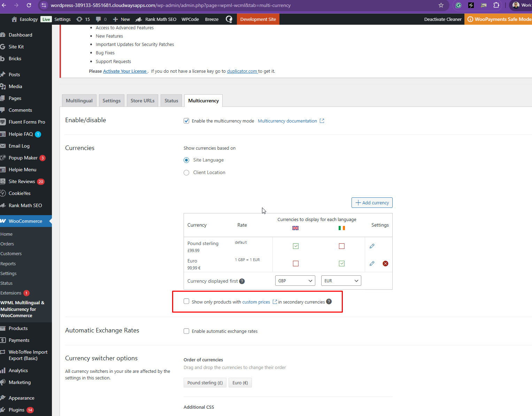Click the pencil edit icon for Euro
Image resolution: width=532 pixels, height=416 pixels.
click(x=372, y=264)
